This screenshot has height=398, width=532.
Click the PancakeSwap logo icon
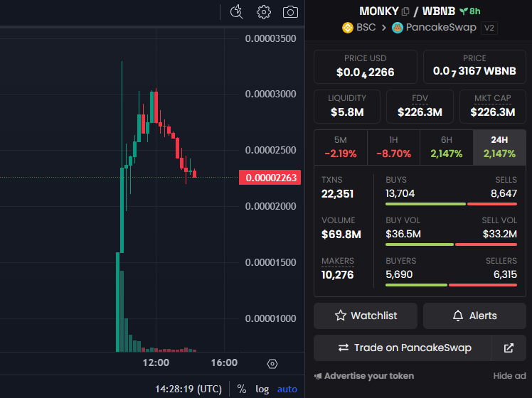[398, 28]
